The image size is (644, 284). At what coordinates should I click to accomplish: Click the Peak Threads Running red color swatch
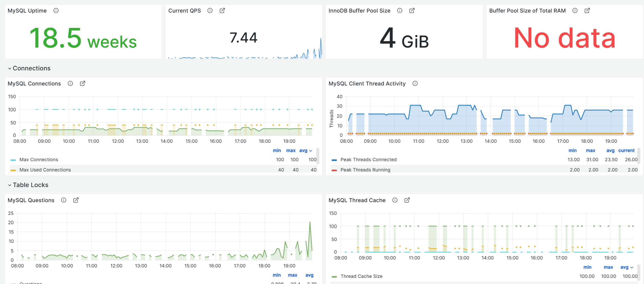(334, 170)
